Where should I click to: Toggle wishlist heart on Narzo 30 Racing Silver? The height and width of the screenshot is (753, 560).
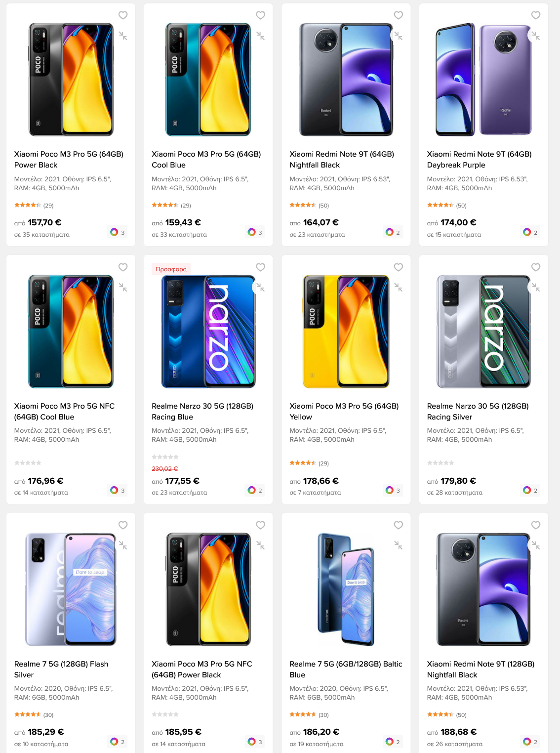click(x=536, y=267)
